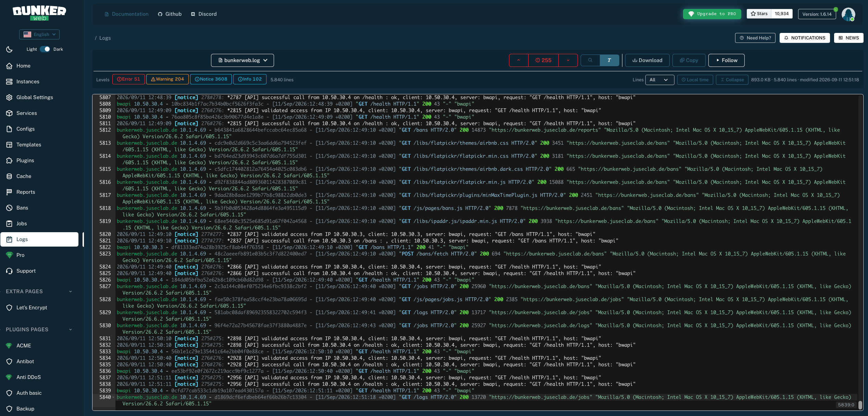Toggle the Warning 204 level filter
The width and height of the screenshot is (868, 416).
[x=167, y=79]
